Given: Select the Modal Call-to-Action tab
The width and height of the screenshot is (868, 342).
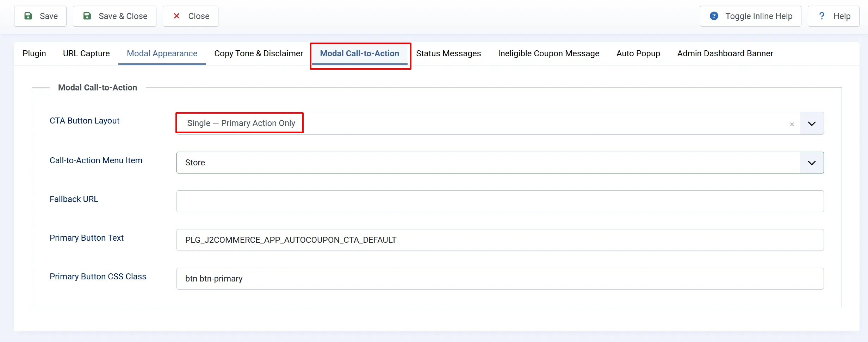Looking at the screenshot, I should (360, 53).
